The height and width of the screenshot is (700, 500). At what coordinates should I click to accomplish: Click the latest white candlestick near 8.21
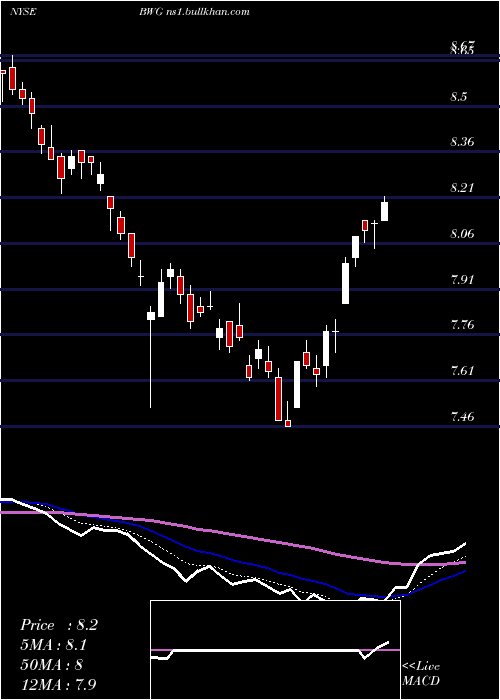click(384, 211)
